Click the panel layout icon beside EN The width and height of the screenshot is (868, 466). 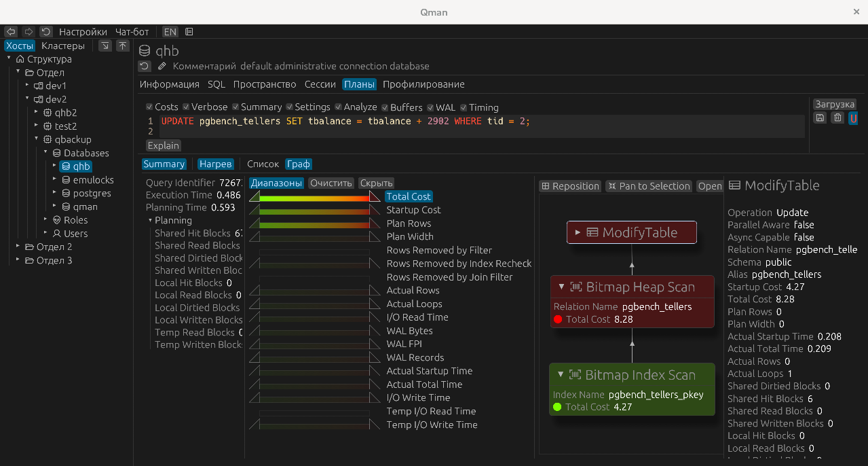point(189,32)
